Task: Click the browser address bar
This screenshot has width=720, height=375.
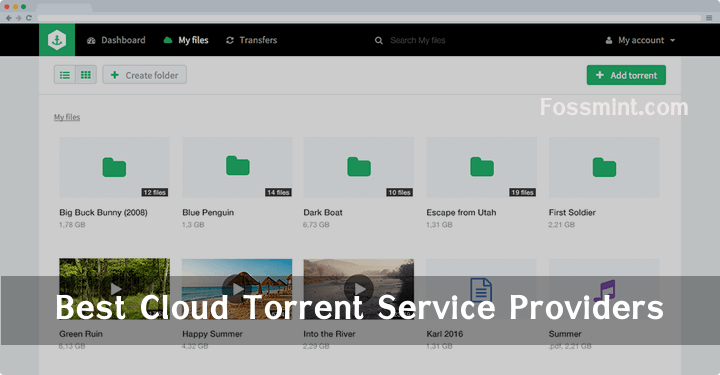Action: (x=369, y=18)
